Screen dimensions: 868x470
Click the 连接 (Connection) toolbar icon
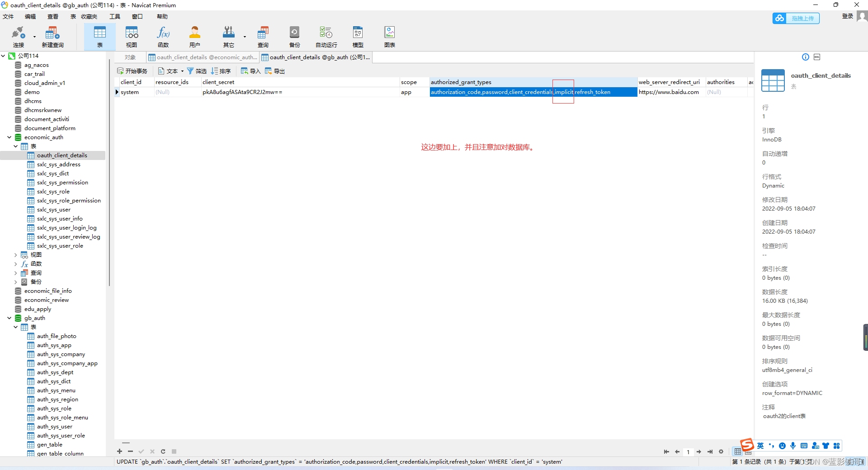click(x=18, y=36)
